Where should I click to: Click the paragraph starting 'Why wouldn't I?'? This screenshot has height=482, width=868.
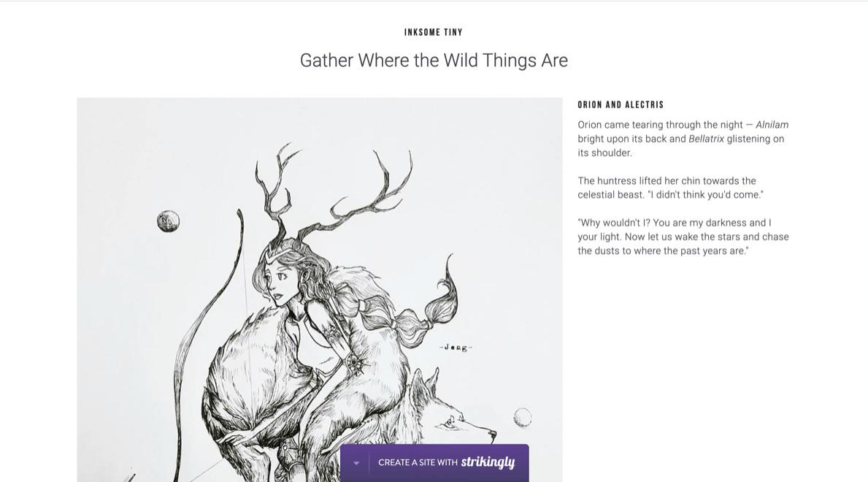683,237
